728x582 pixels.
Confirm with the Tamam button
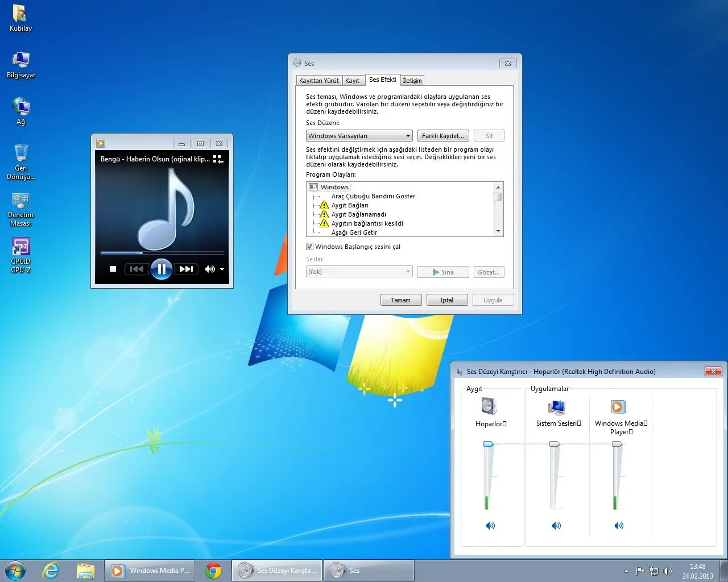tap(401, 300)
